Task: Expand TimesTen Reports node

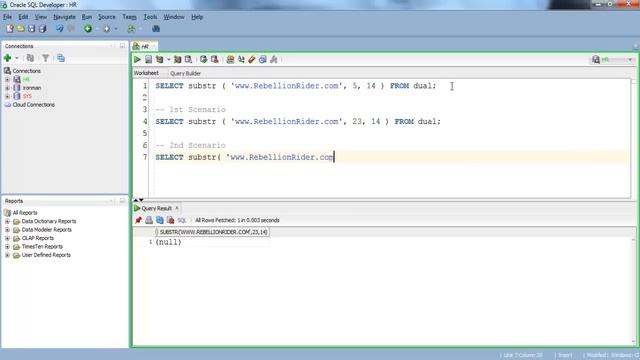Action: 7,247
